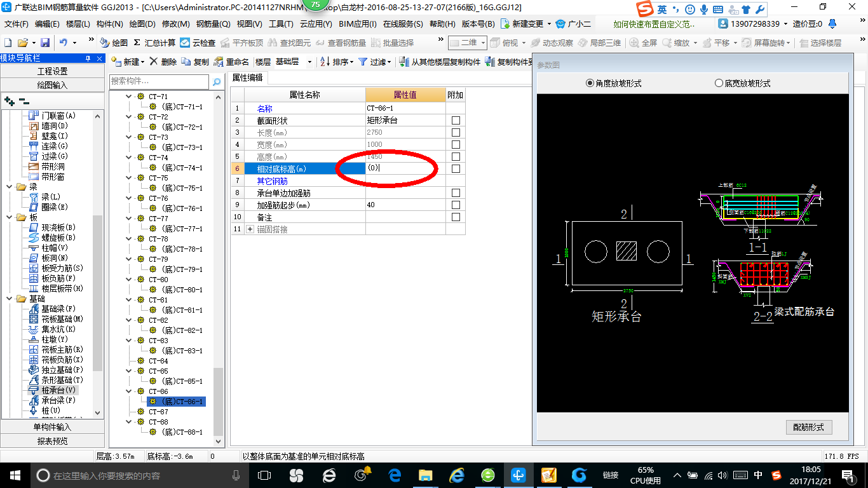Image resolution: width=868 pixels, height=488 pixels.
Task: Click the search magnifier next to 搜索构件
Action: (217, 81)
